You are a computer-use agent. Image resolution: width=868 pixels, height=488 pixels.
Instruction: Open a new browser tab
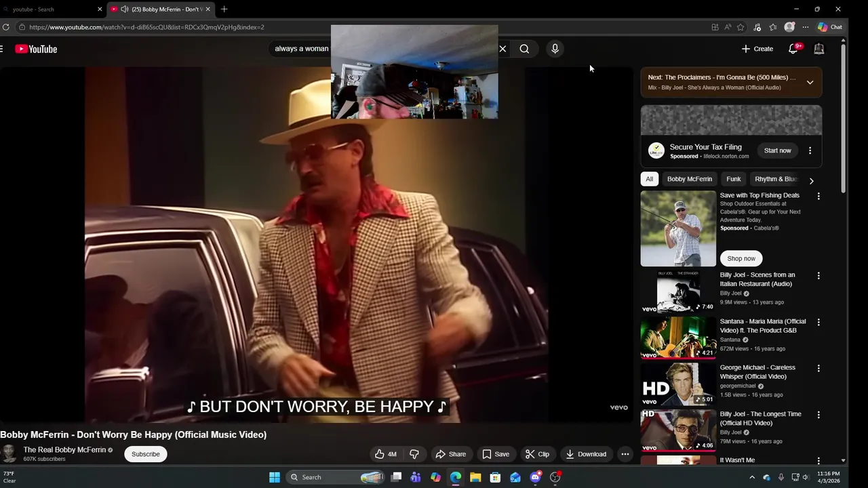[x=224, y=9]
